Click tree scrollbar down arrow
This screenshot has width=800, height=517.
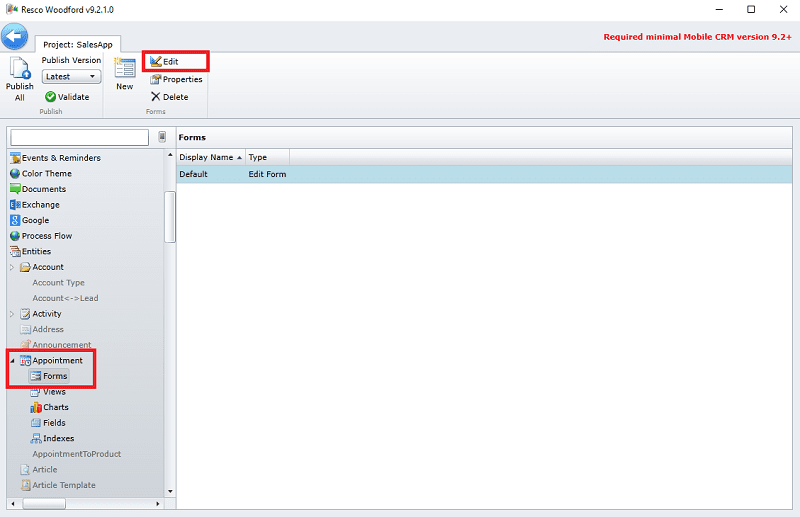170,491
